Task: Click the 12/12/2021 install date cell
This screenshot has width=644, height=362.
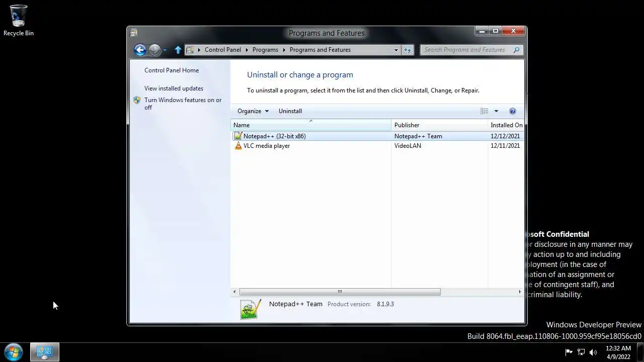Action: [x=505, y=136]
